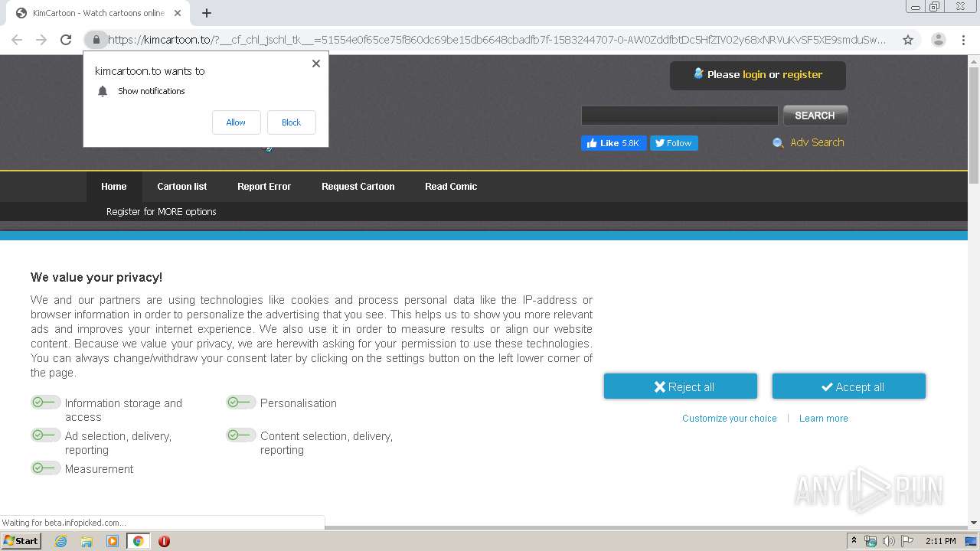Click Register for MORE options
This screenshot has width=980, height=551.
pyautogui.click(x=162, y=212)
